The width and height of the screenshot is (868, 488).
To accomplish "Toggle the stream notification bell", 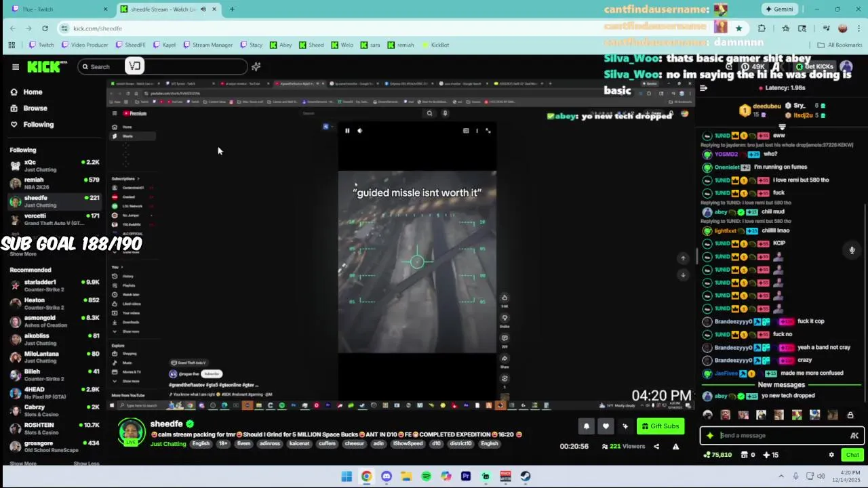I will coord(587,426).
